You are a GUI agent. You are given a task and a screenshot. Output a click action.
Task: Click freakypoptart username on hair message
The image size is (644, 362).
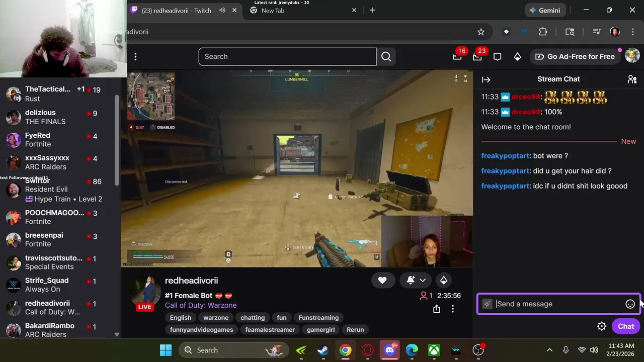tap(505, 171)
